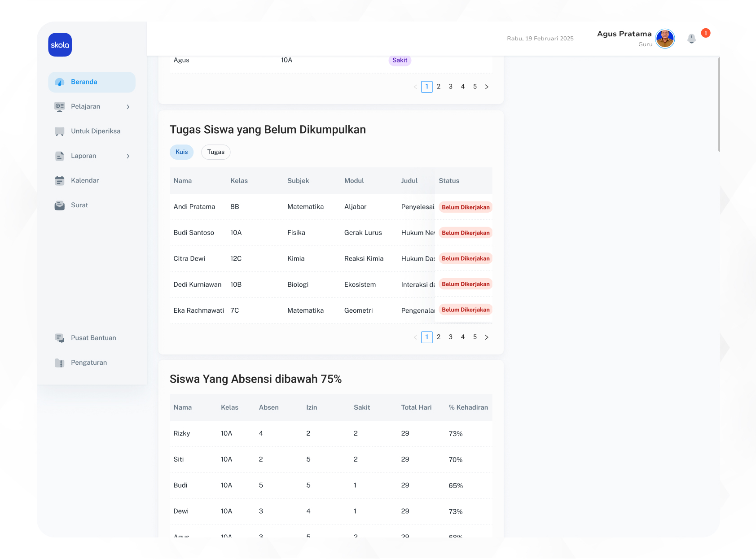Image resolution: width=756 pixels, height=559 pixels.
Task: Switch to the Tugas filter tab
Action: pyautogui.click(x=215, y=152)
